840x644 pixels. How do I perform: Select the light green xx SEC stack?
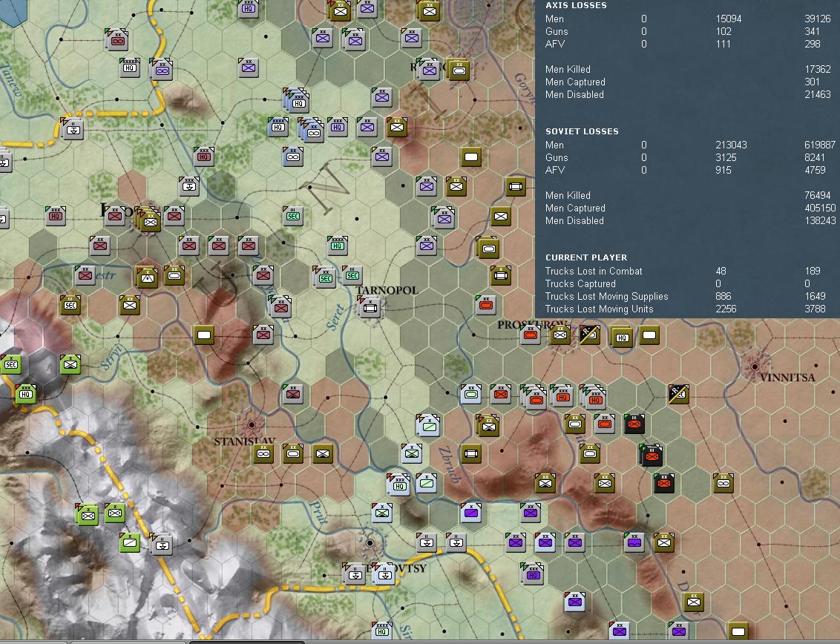(x=324, y=277)
